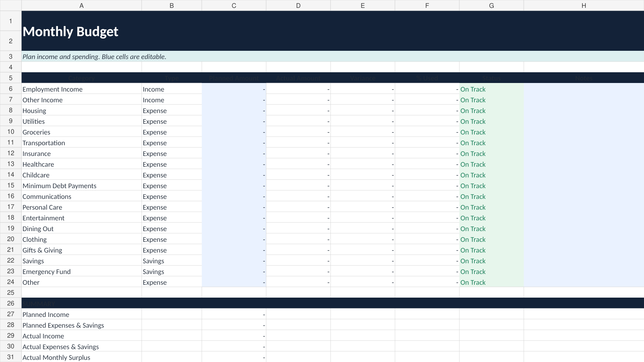This screenshot has width=644, height=362.
Task: Click the notes cell for Other Income
Action: [584, 99]
